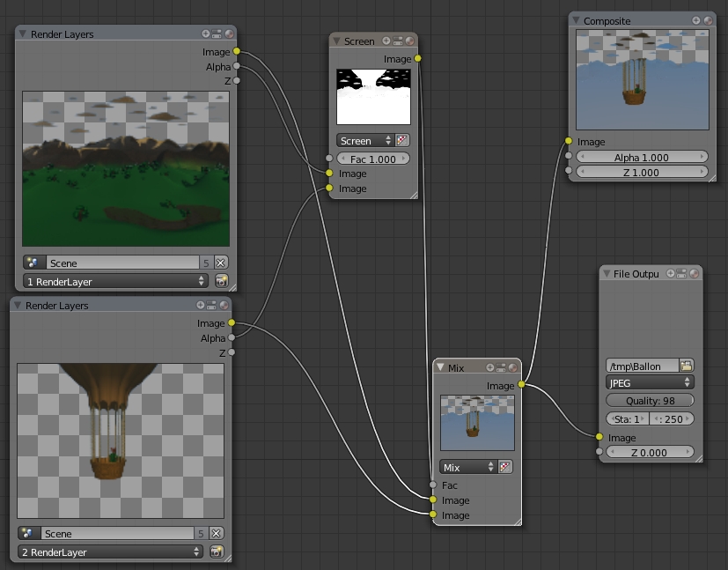Click the Z 1.000 slider in Composite node
This screenshot has width=728, height=570.
pyautogui.click(x=642, y=172)
